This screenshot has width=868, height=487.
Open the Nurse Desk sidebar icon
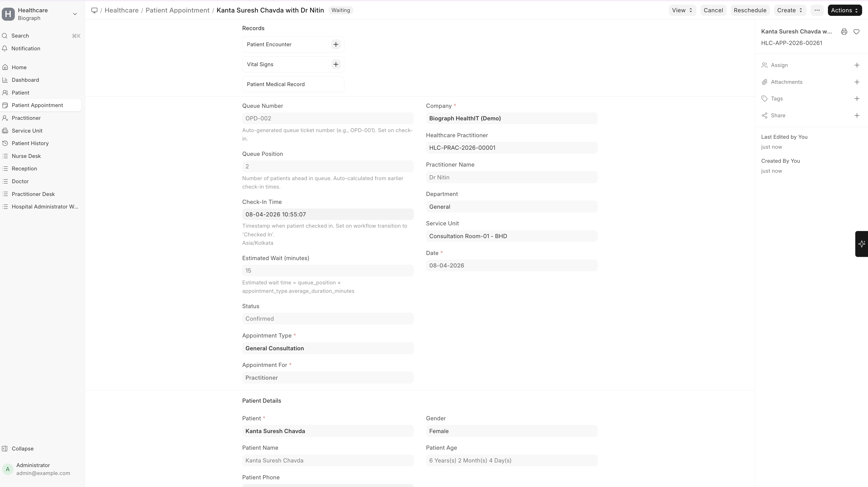(x=5, y=156)
